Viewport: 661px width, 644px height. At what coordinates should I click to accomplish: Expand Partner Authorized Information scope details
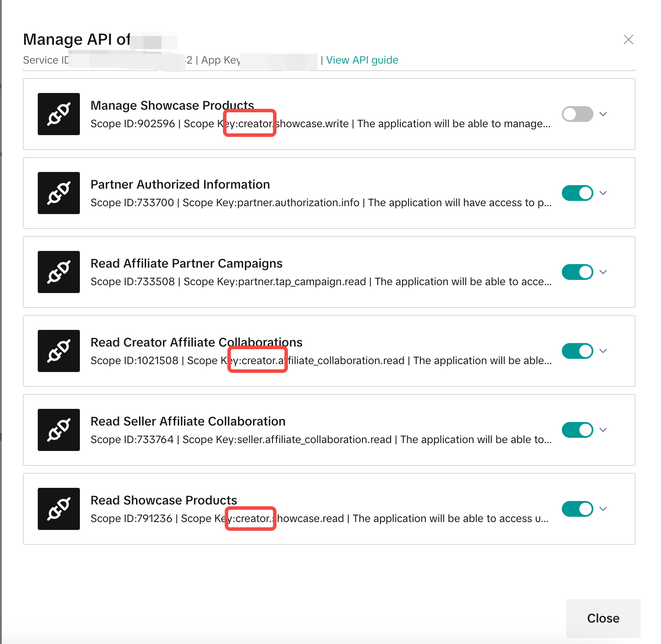[604, 193]
